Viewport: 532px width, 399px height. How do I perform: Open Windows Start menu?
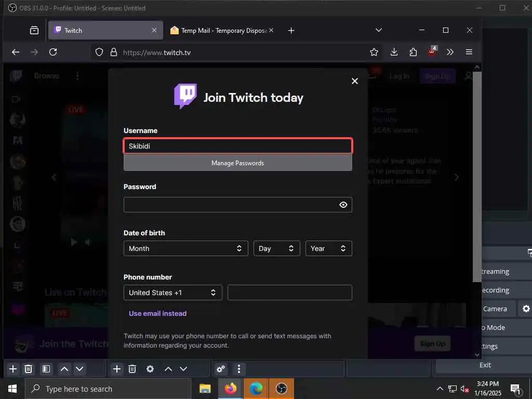[12, 389]
